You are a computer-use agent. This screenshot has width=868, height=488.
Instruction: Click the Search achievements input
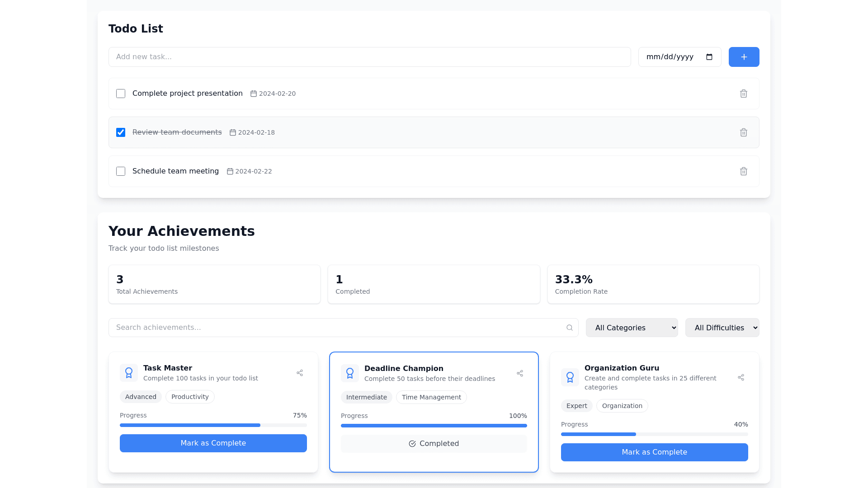point(337,328)
